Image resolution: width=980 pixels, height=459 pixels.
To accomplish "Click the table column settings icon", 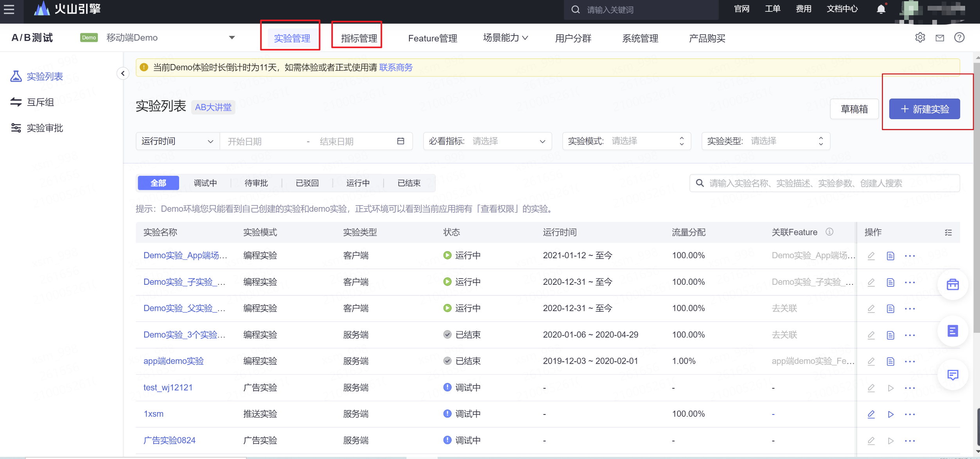I will pyautogui.click(x=948, y=232).
